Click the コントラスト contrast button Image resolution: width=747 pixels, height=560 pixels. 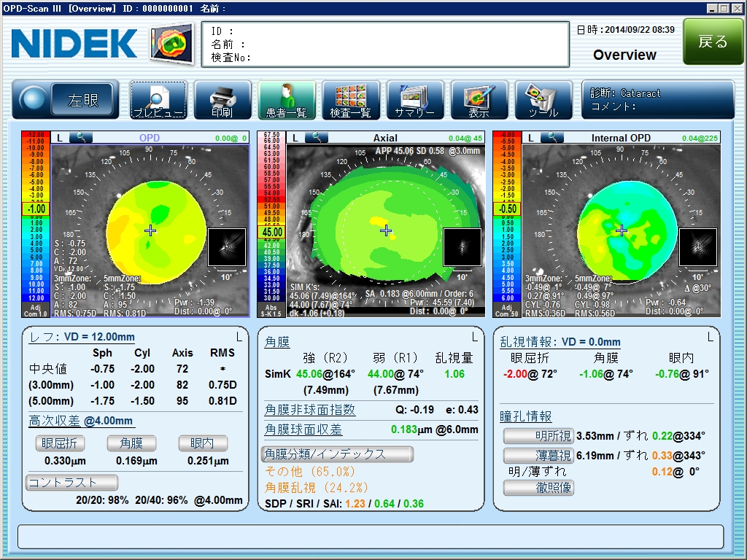coord(71,482)
